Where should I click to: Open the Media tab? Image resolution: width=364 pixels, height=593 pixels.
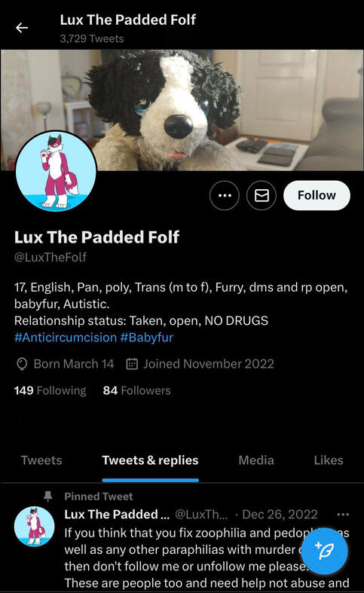coord(256,460)
